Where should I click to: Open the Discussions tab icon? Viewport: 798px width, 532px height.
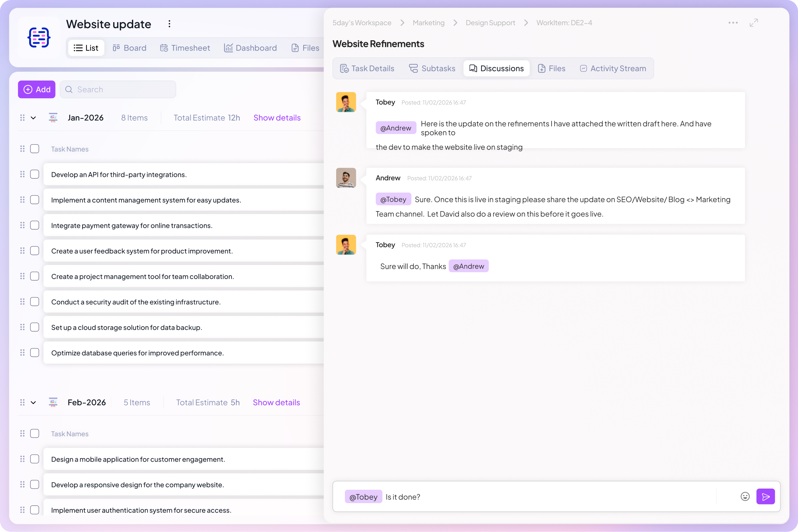472,68
